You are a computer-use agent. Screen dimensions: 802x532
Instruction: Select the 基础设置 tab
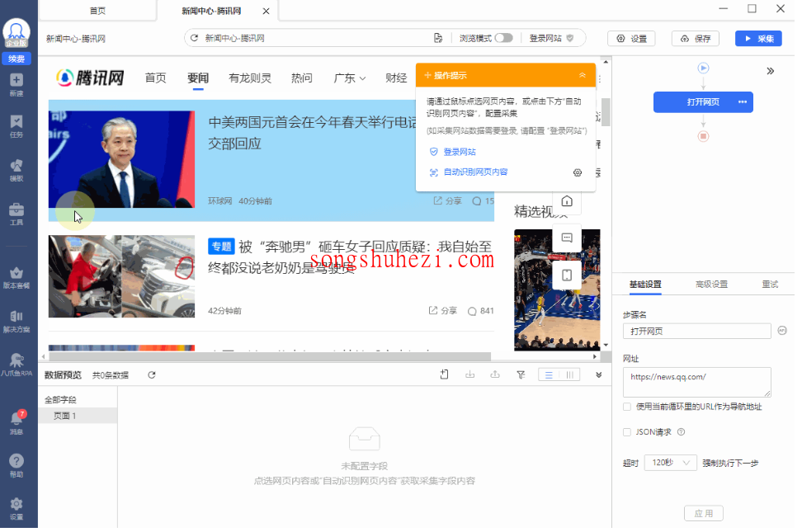pyautogui.click(x=645, y=285)
